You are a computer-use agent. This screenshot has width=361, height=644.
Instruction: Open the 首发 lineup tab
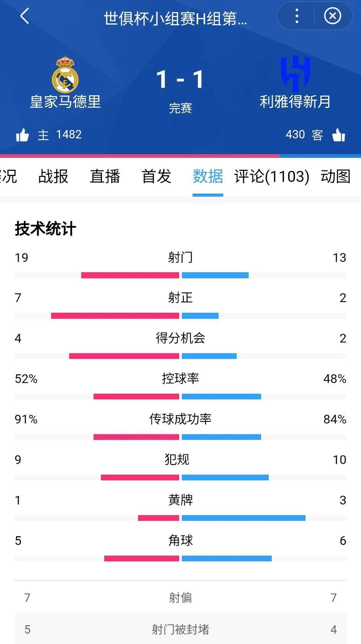(156, 176)
